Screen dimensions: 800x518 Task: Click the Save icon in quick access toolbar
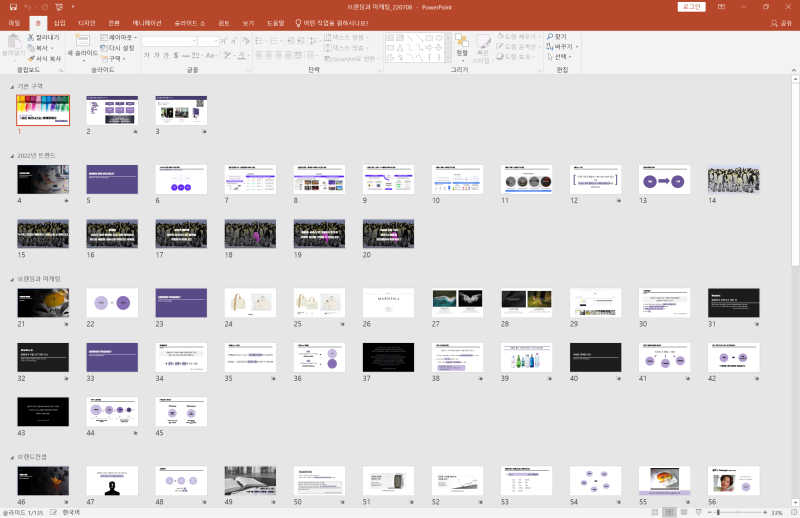(12, 6)
